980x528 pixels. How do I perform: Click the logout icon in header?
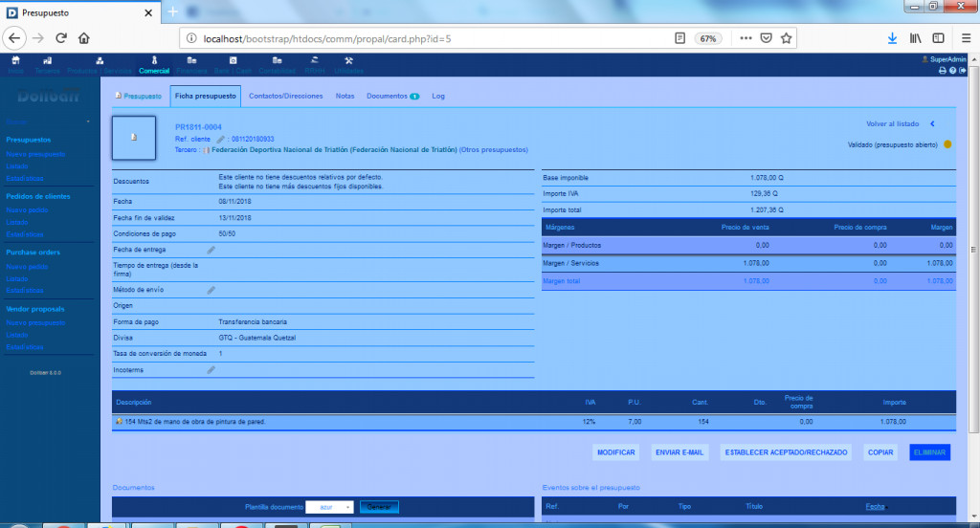[x=963, y=71]
